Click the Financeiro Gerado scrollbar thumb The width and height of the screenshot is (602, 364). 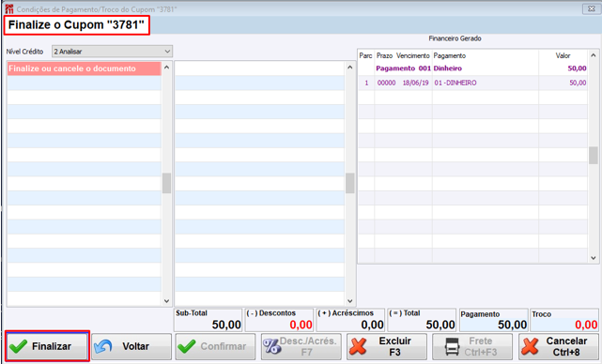point(594,156)
